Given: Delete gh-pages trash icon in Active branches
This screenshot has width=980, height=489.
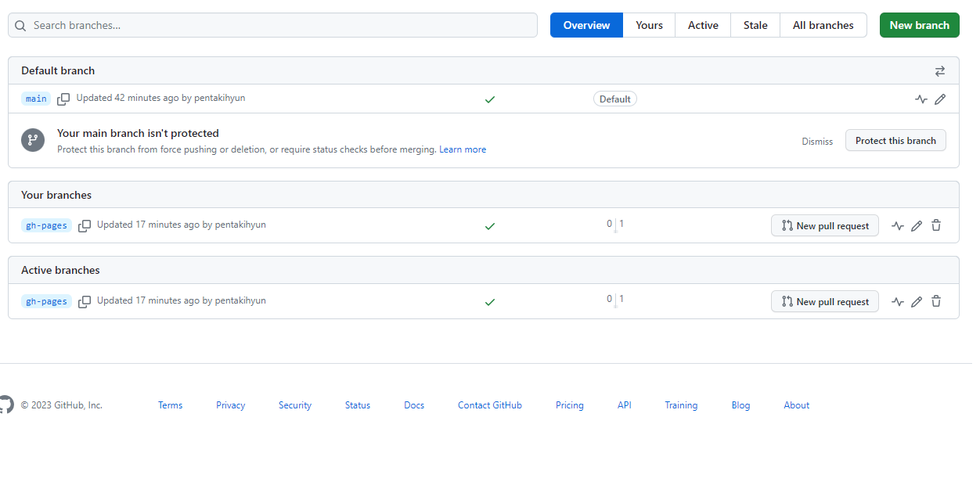Looking at the screenshot, I should (x=936, y=301).
